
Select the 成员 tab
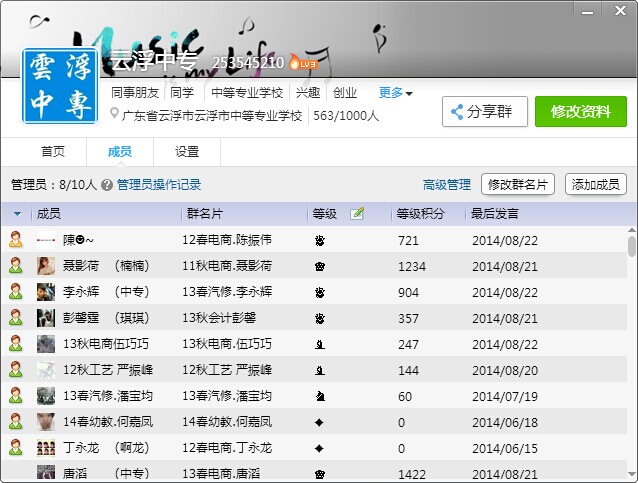120,151
